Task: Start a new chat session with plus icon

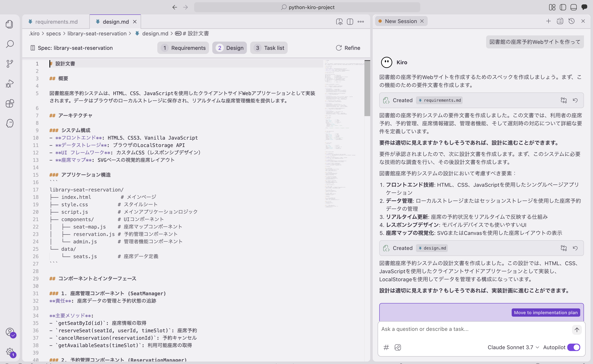Action: (549, 21)
